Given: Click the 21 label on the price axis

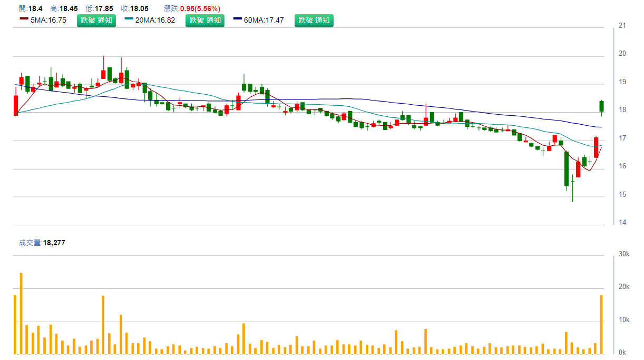Looking at the screenshot, I should (x=622, y=26).
